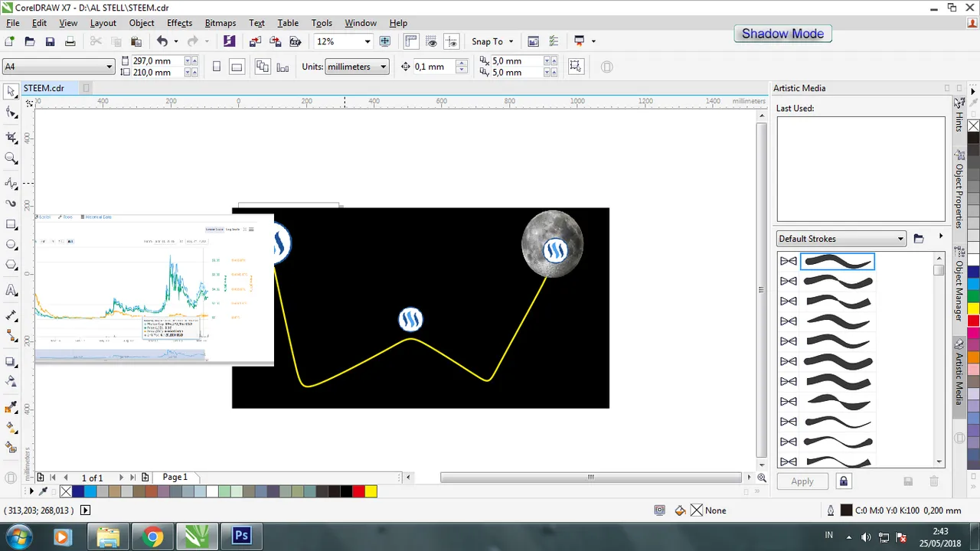Image resolution: width=980 pixels, height=551 pixels.
Task: Select the Drop Shadow tool
Action: (11, 361)
